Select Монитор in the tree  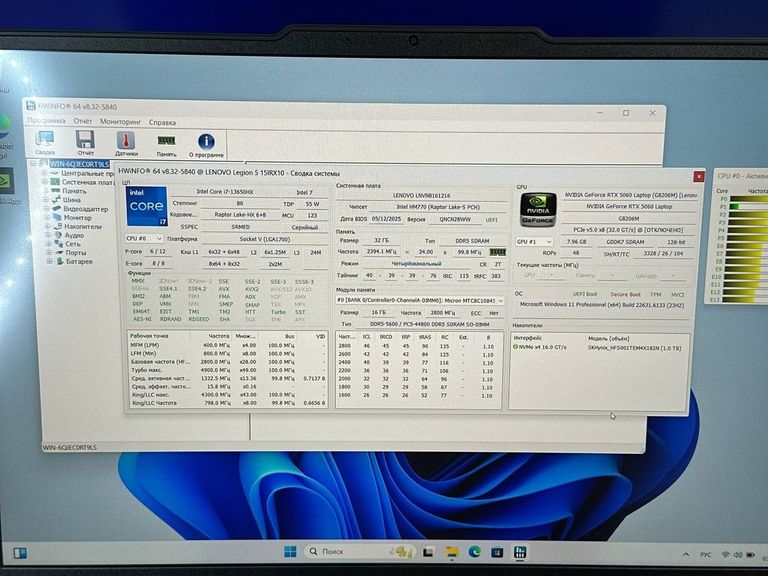coord(77,217)
